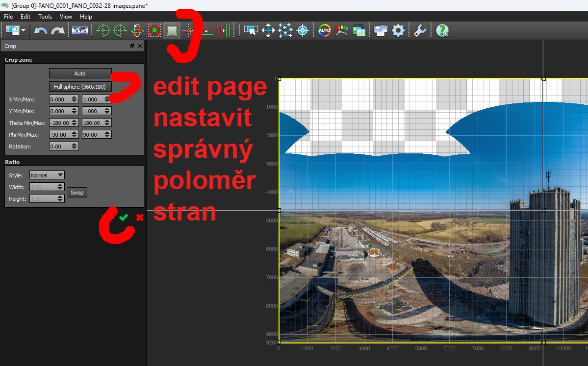Click the Full sphere (360x180) button

pos(80,87)
